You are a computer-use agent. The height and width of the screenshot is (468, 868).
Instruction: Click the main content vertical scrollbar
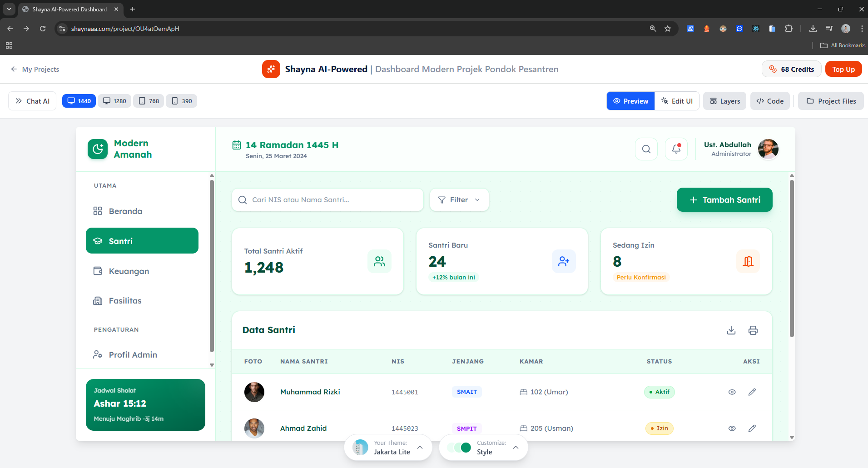792,259
